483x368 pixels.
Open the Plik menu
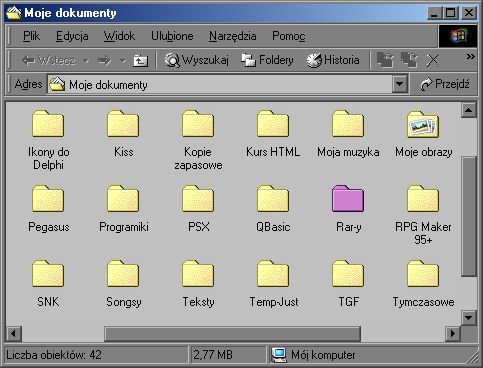point(31,36)
